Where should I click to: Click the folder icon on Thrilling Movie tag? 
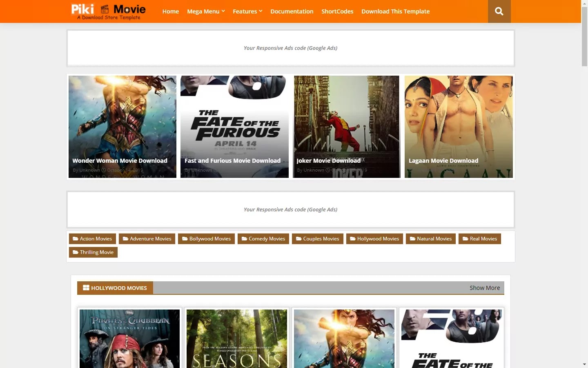point(75,252)
